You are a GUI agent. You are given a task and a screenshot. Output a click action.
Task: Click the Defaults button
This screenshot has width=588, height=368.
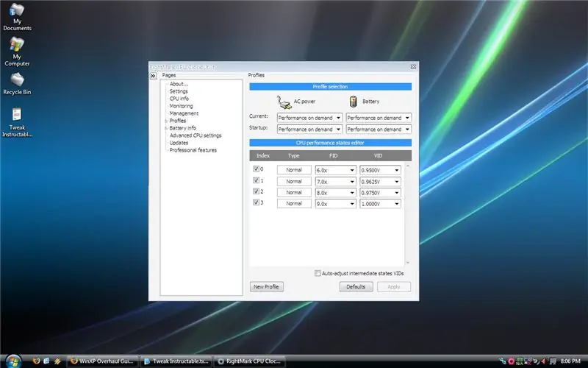356,286
